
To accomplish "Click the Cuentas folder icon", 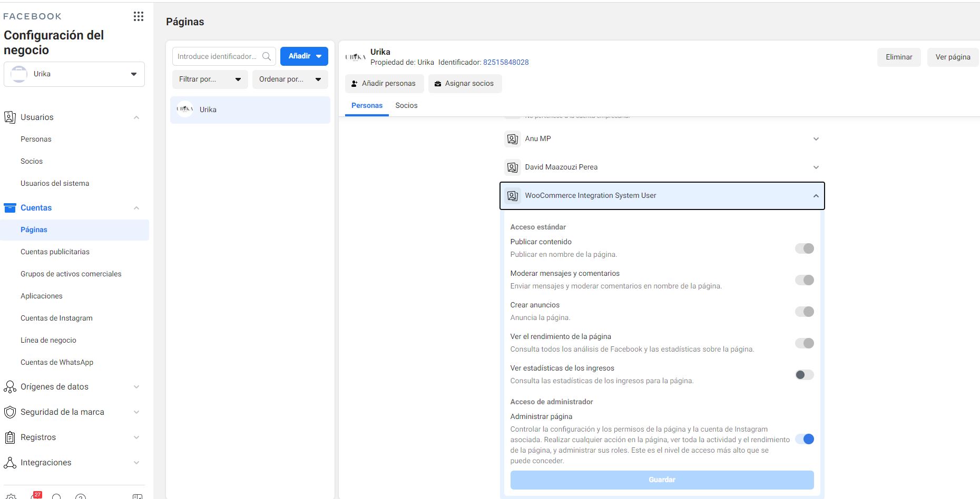I will (x=9, y=207).
